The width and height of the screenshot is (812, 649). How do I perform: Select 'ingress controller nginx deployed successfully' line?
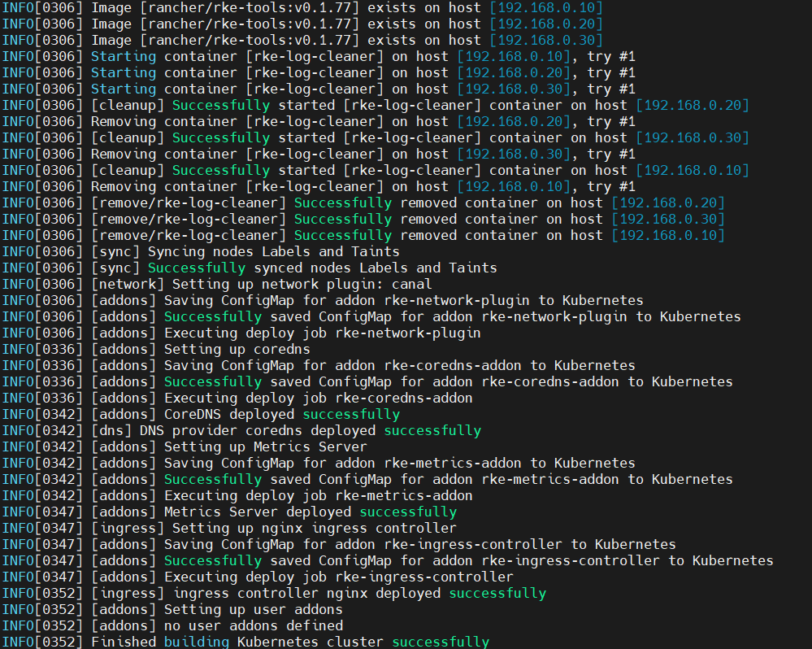[x=275, y=593]
